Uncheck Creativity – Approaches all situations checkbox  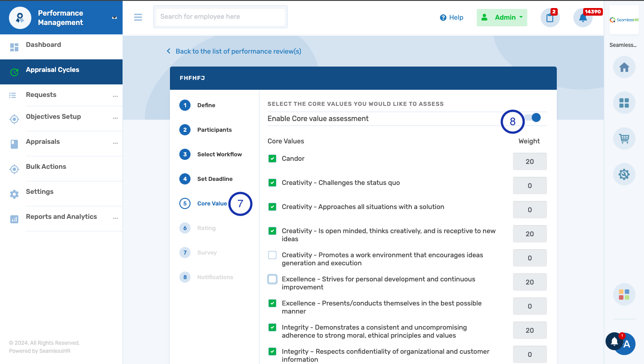[x=272, y=207]
